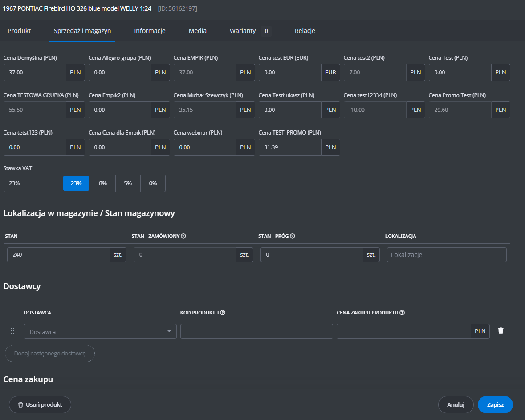525x420 pixels.
Task: Click the drag handle beside Dostawca dropdown
Action: point(12,331)
